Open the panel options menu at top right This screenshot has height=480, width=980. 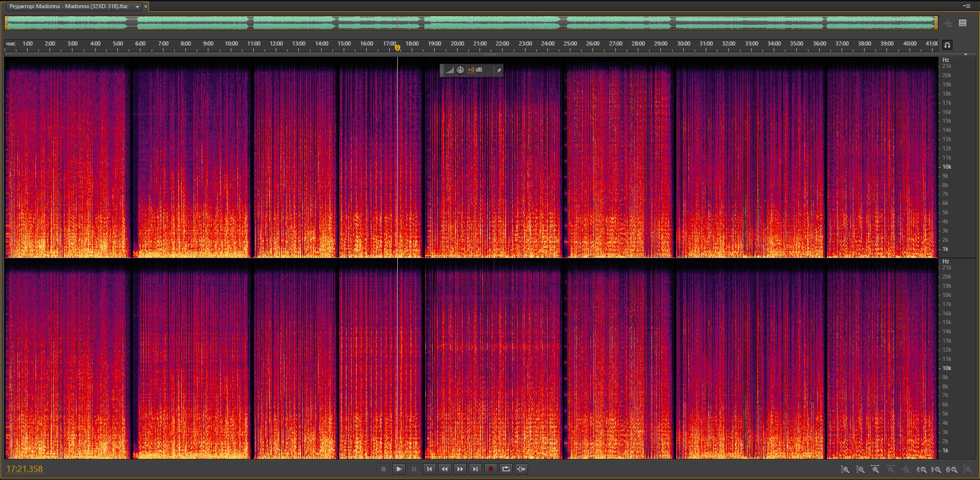click(966, 6)
